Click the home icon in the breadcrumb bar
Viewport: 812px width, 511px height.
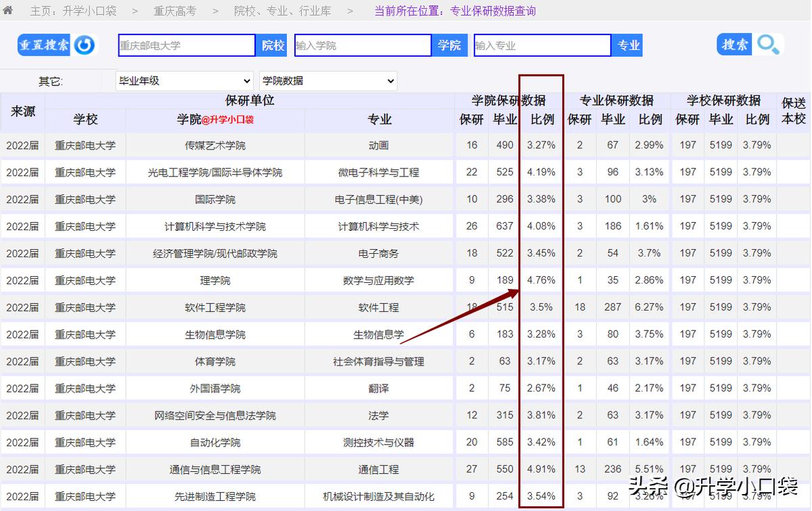point(8,11)
